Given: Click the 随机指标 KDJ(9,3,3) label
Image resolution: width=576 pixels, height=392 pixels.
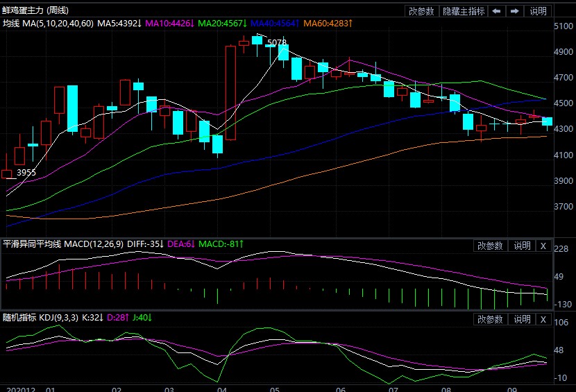Looking at the screenshot, I should click(40, 318).
